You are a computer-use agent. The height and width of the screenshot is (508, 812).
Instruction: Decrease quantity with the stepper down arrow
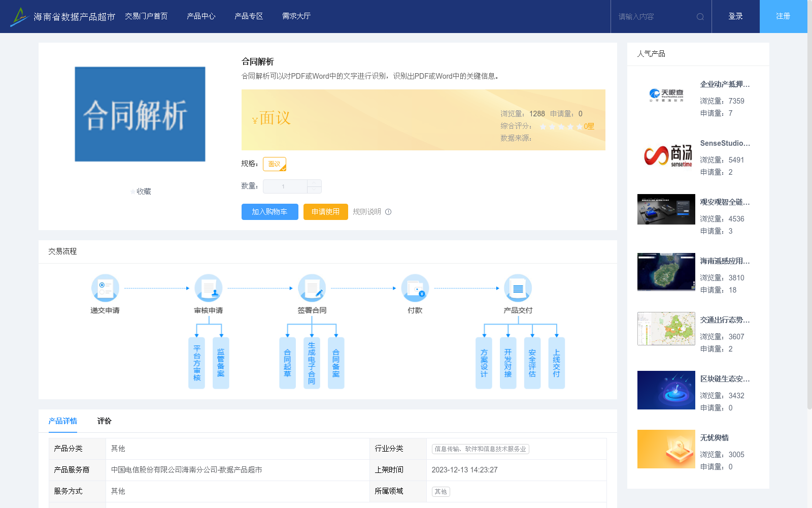pyautogui.click(x=315, y=190)
